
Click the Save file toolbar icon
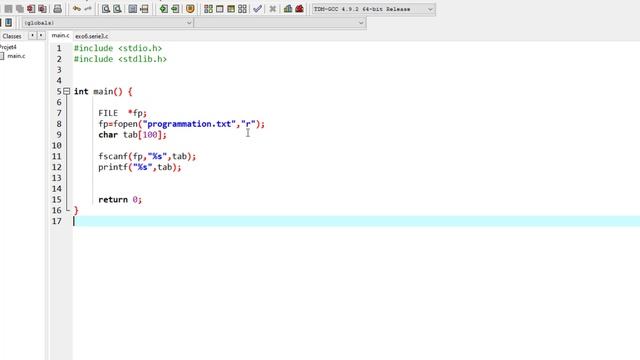8,9
